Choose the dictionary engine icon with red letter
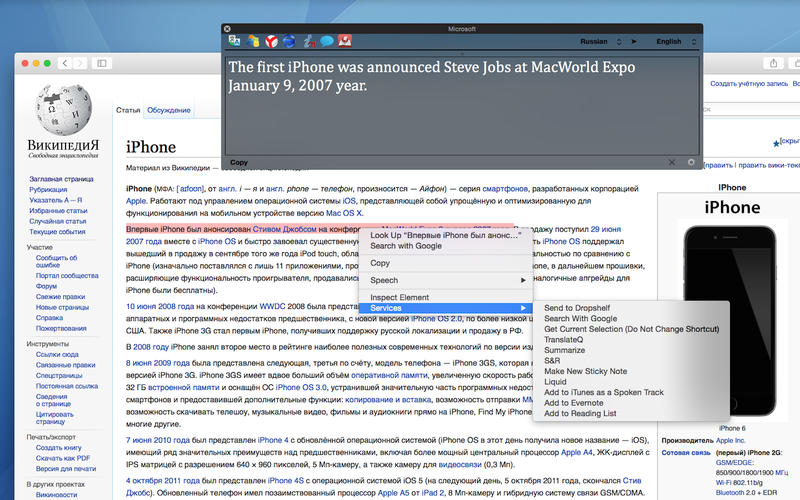 coord(309,41)
